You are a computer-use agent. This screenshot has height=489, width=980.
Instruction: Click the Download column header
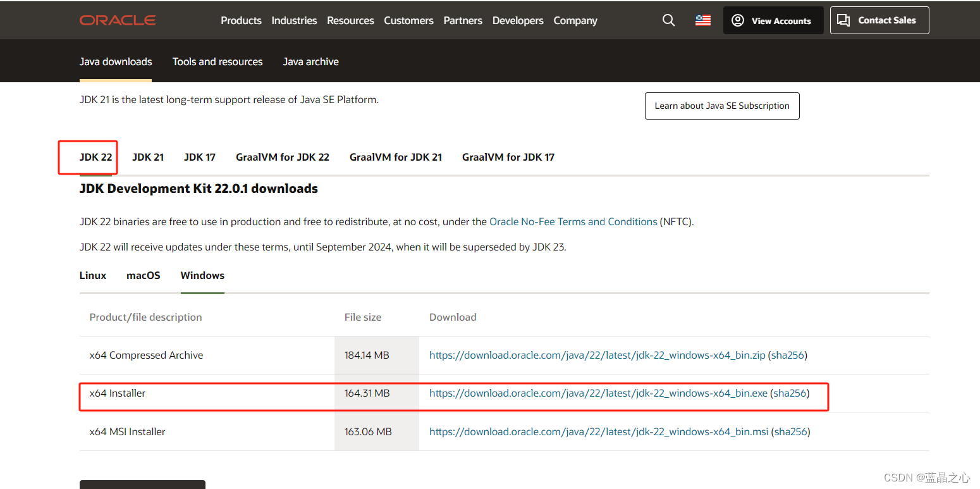coord(453,317)
